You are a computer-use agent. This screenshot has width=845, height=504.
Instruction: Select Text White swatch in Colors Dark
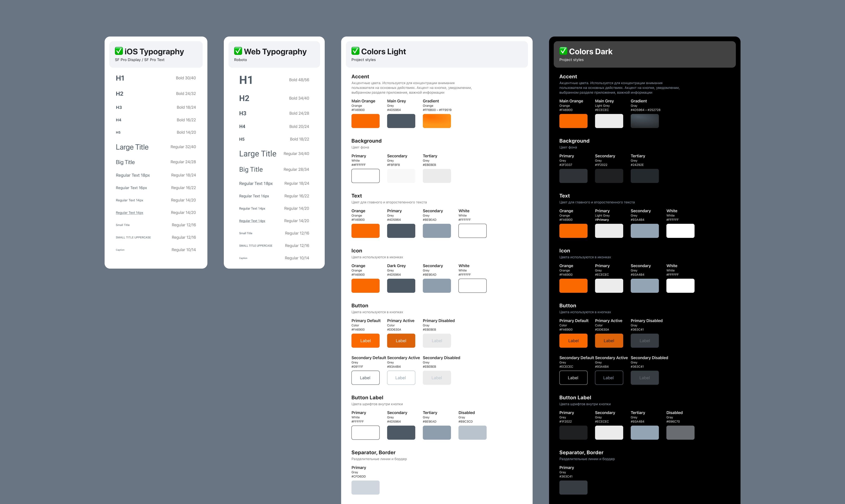(x=680, y=231)
